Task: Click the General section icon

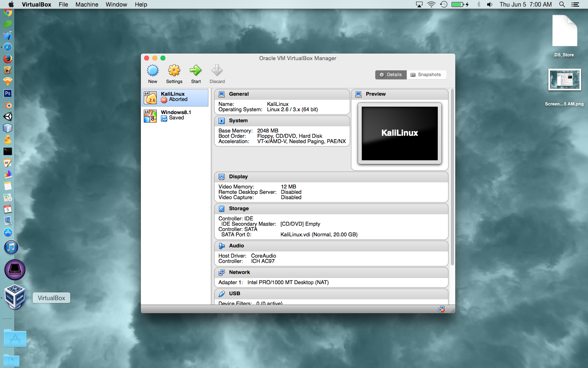Action: click(x=222, y=94)
